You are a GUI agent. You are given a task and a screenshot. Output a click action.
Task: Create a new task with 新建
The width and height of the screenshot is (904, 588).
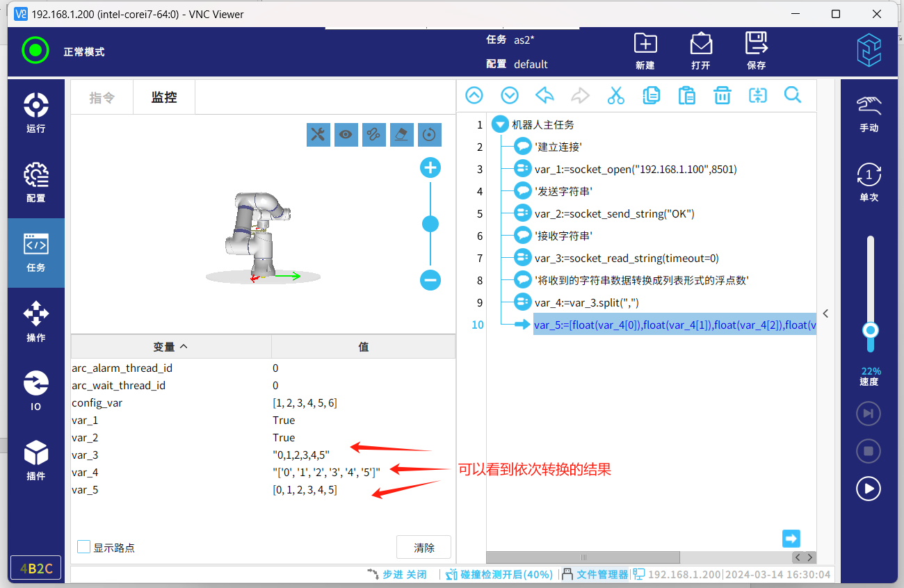pyautogui.click(x=645, y=51)
